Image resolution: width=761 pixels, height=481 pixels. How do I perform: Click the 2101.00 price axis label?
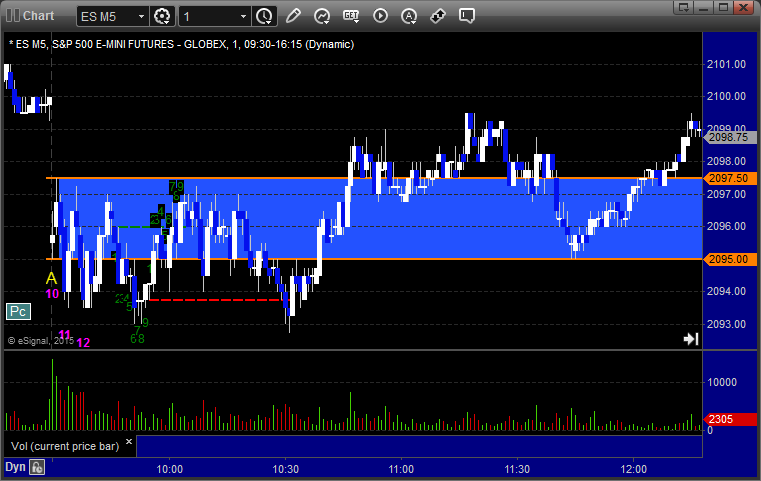coord(726,64)
